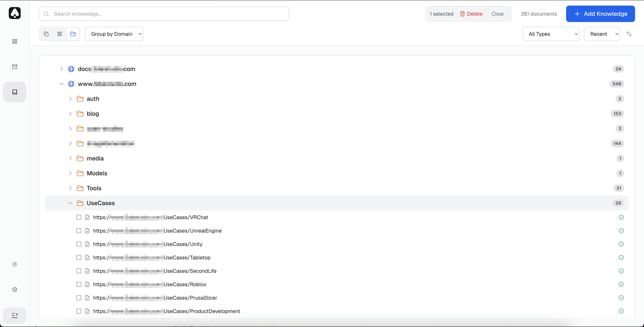Switch to list view layout
644x327 pixels.
pyautogui.click(x=60, y=34)
